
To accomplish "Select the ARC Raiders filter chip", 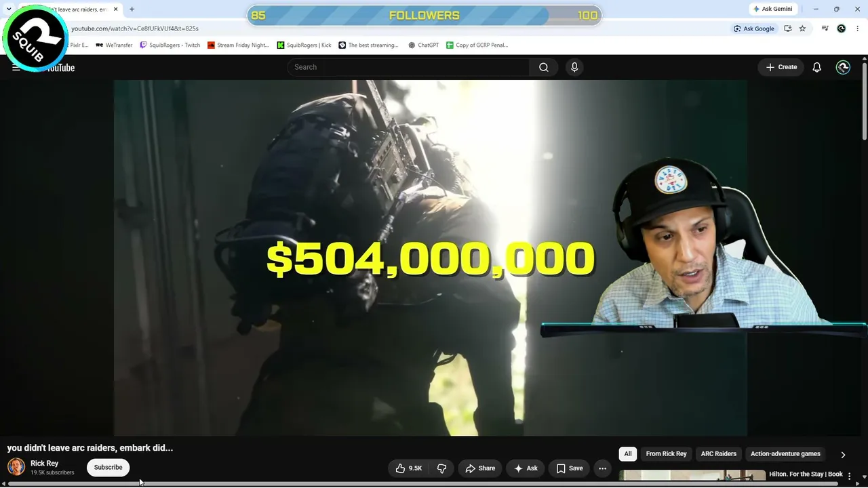I will tap(718, 454).
